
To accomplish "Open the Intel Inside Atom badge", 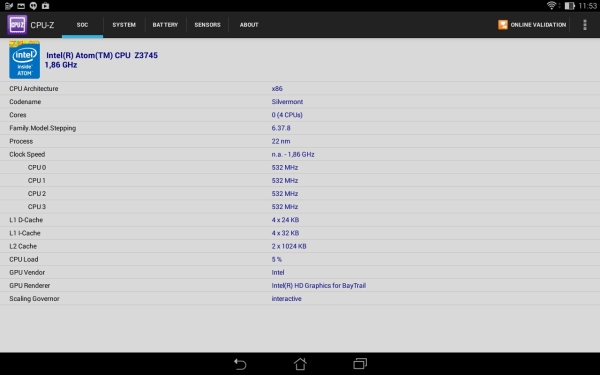I will [24, 60].
